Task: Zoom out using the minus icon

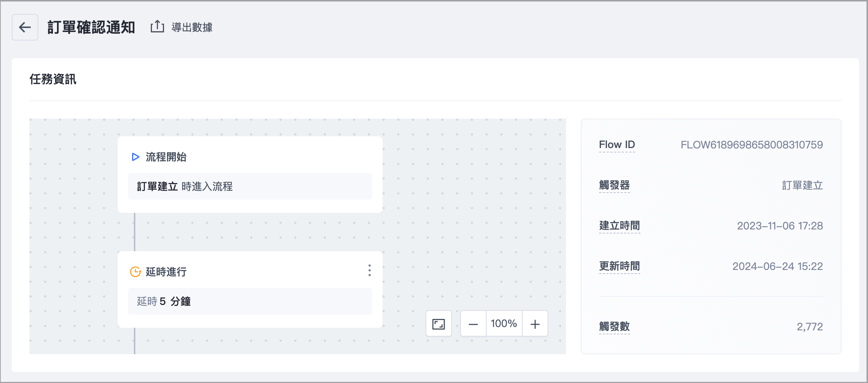Action: click(473, 323)
